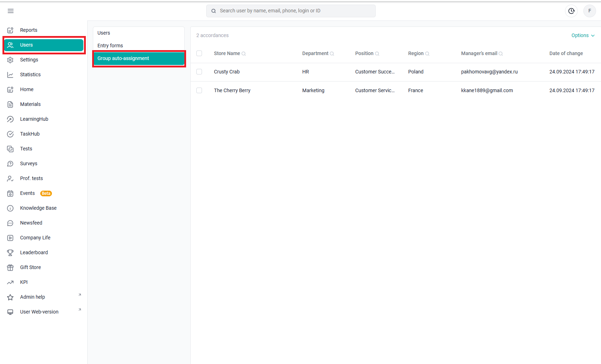Open the Entry forms submenu item
Image resolution: width=601 pixels, height=364 pixels.
139,46
